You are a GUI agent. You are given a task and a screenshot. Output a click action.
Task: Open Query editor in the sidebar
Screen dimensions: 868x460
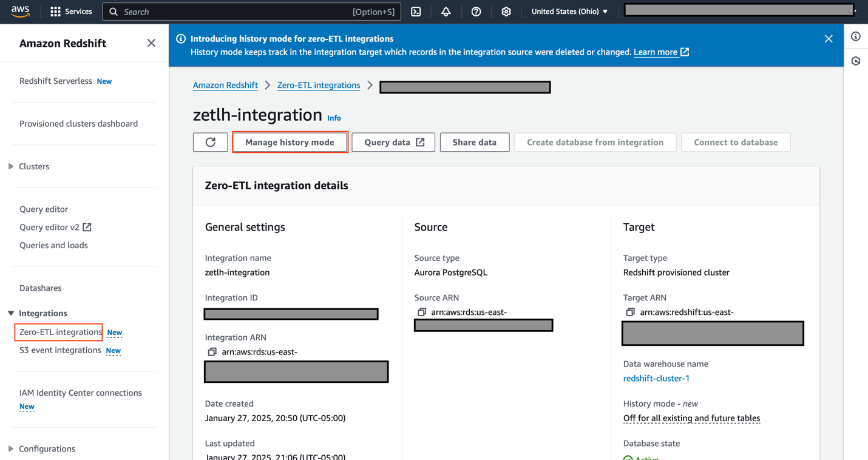pyautogui.click(x=44, y=209)
